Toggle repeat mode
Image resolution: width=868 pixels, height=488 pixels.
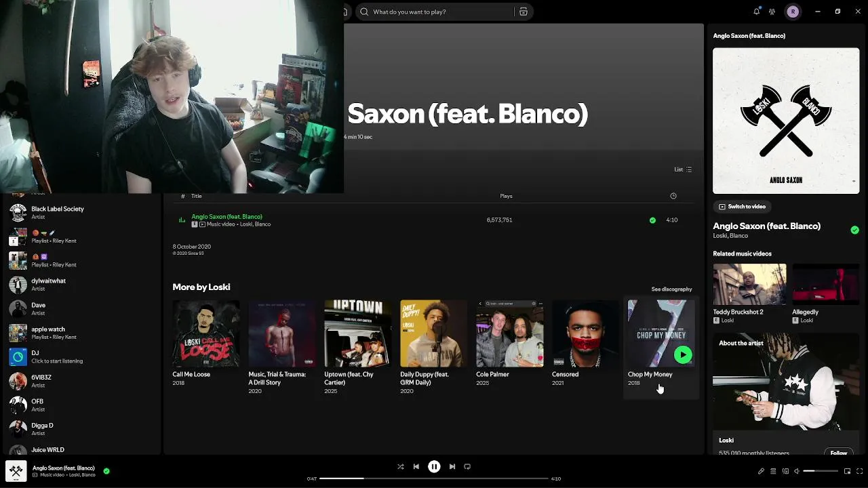click(x=467, y=466)
